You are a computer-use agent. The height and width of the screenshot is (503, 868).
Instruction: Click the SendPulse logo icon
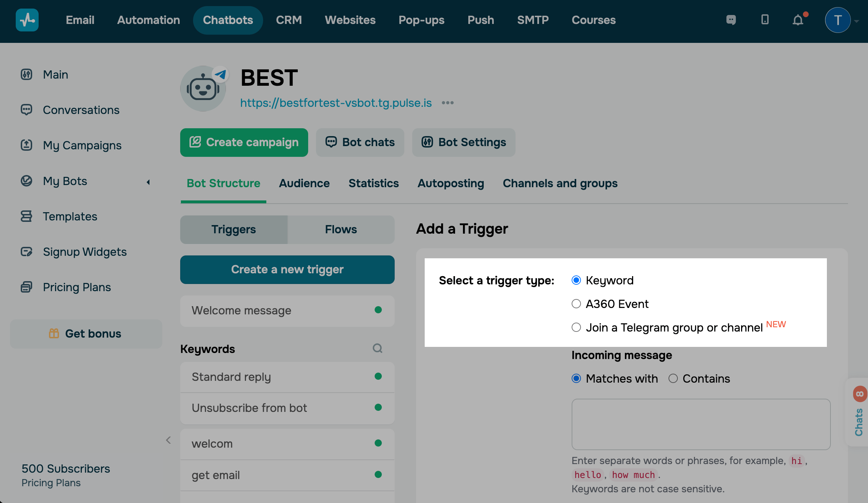pyautogui.click(x=27, y=20)
